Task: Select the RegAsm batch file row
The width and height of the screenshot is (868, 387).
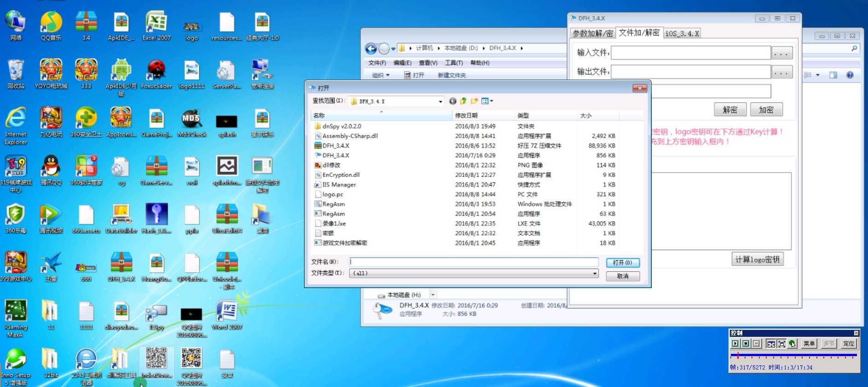Action: pyautogui.click(x=464, y=204)
